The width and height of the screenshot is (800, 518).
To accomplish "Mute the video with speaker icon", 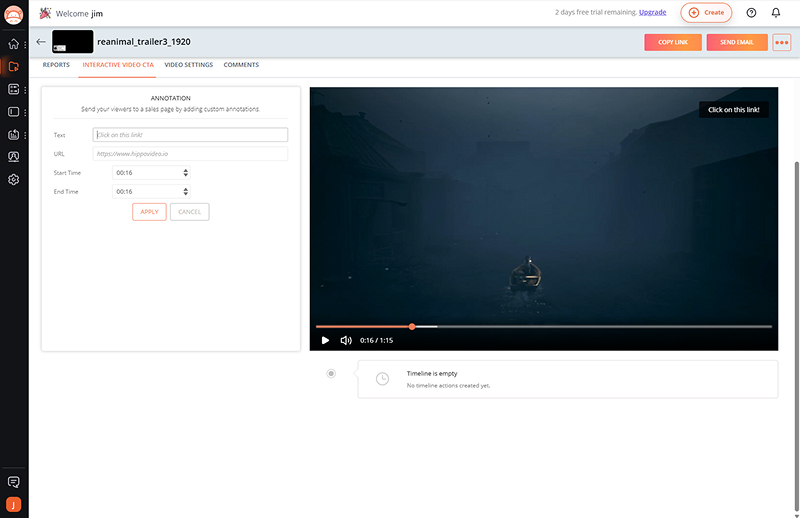I will pos(346,340).
